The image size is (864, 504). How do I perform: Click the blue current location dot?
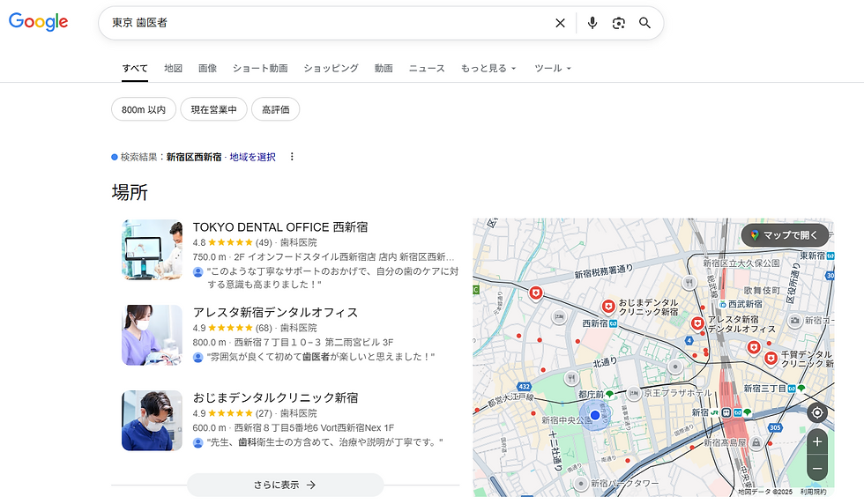click(x=595, y=415)
